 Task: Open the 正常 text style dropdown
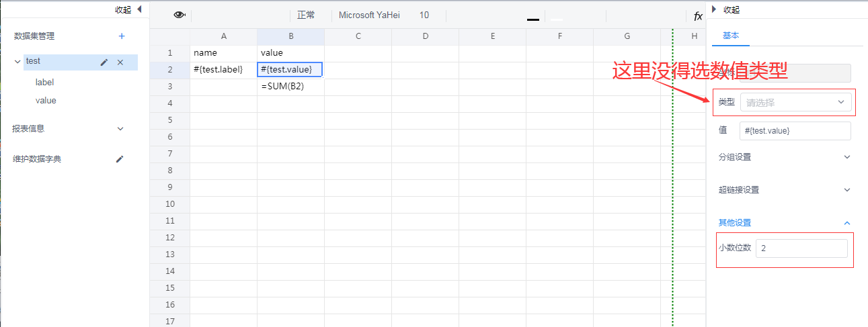coord(306,15)
